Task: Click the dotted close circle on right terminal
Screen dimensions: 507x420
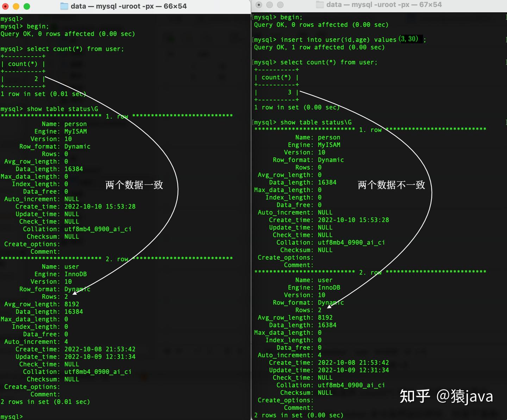Action: tap(259, 5)
